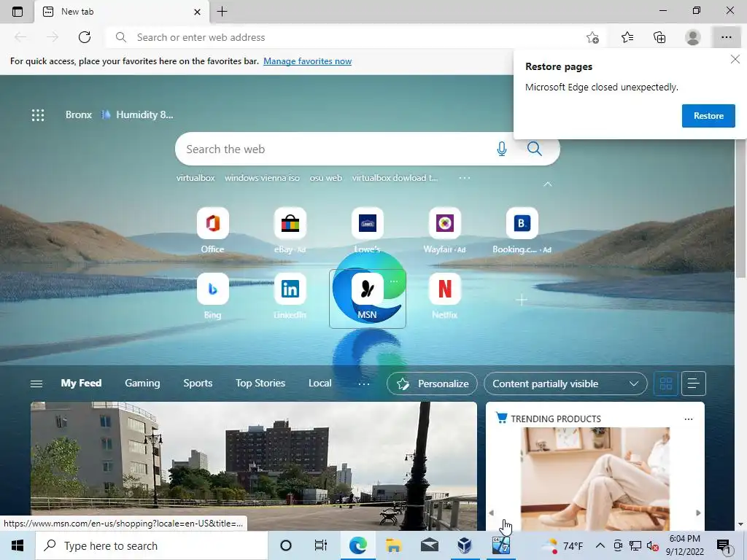Open the notification center icon
The height and width of the screenshot is (560, 747).
[724, 545]
